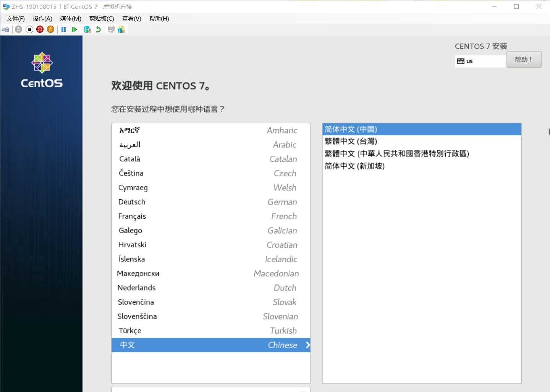Click the keyboard layout icon next to us
This screenshot has height=392, width=550.
pos(461,61)
